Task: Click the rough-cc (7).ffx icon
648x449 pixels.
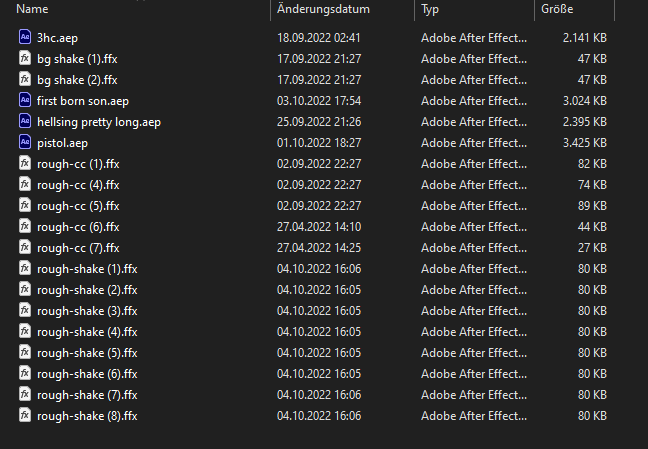Action: coord(25,247)
